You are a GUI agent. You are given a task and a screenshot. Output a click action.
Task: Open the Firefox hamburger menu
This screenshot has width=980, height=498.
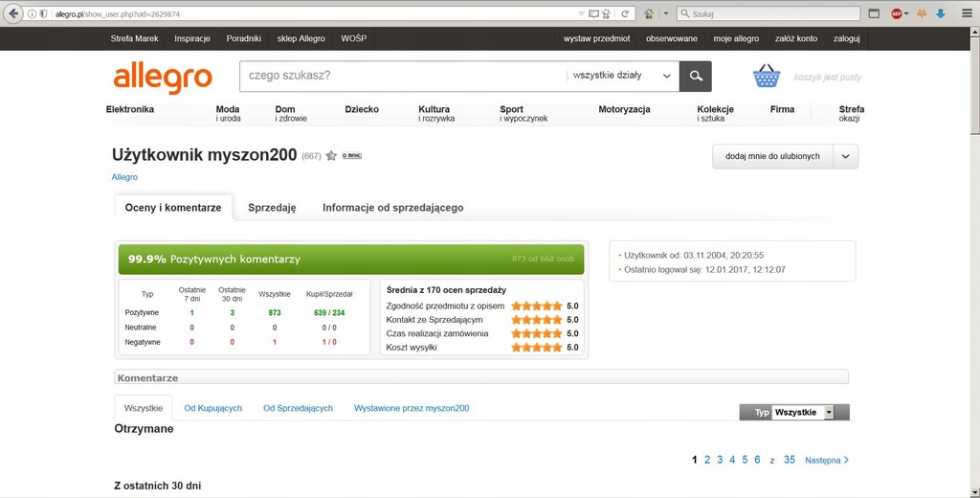(x=967, y=13)
